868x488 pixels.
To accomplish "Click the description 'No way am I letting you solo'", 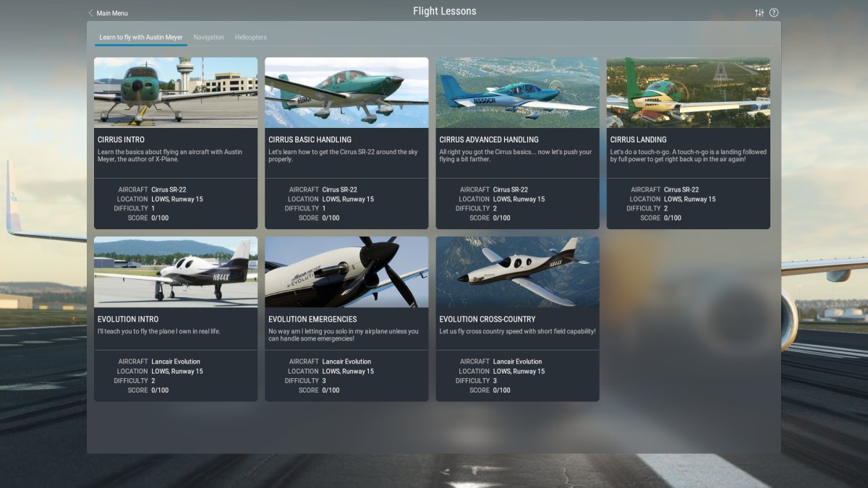I will pyautogui.click(x=344, y=335).
